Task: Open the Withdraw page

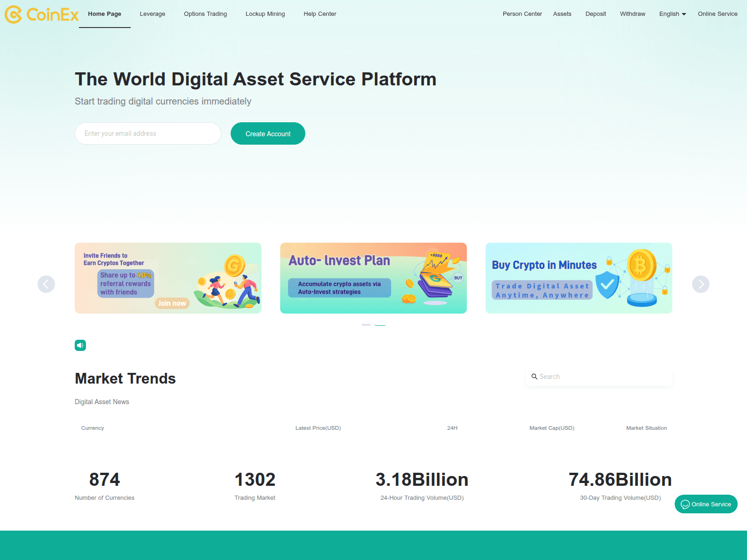Action: tap(633, 14)
